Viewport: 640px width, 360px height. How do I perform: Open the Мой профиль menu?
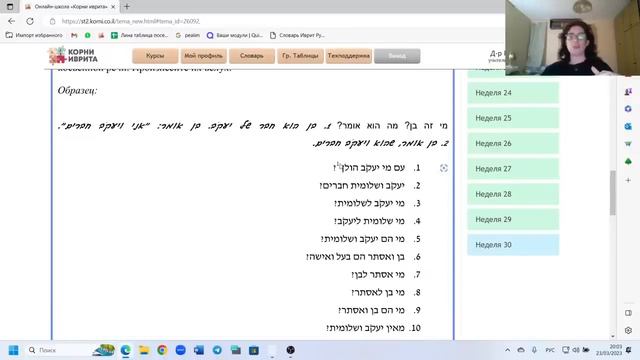(x=203, y=56)
